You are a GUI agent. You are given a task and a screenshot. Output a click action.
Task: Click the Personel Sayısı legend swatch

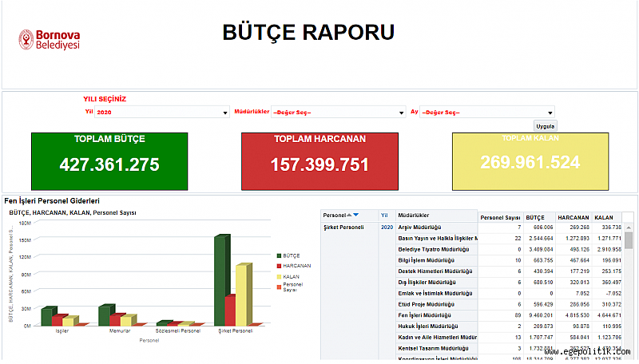tap(279, 287)
